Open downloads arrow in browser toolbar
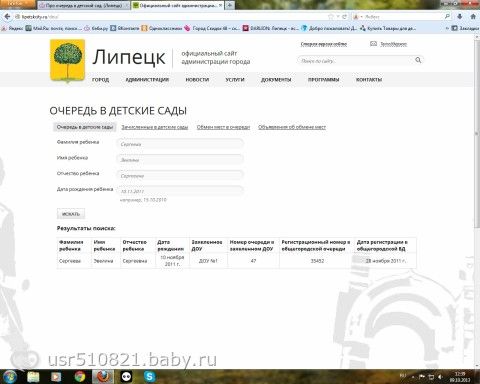Screen dimensions: 480x384 (460, 16)
